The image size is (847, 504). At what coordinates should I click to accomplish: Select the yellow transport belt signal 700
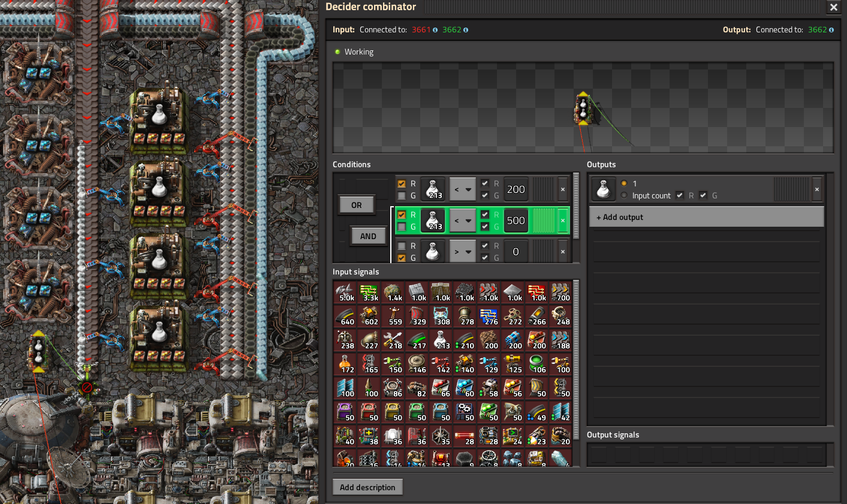[x=561, y=292]
